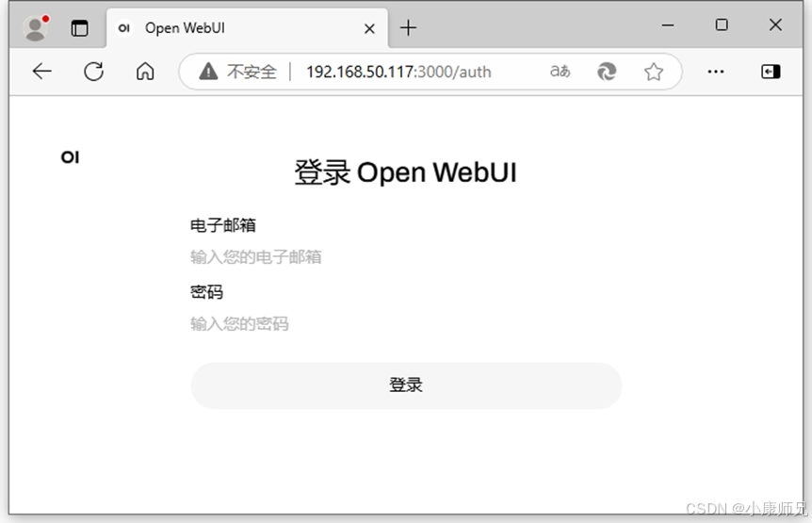This screenshot has width=812, height=523.
Task: Click the OI logo on the page
Action: point(70,156)
